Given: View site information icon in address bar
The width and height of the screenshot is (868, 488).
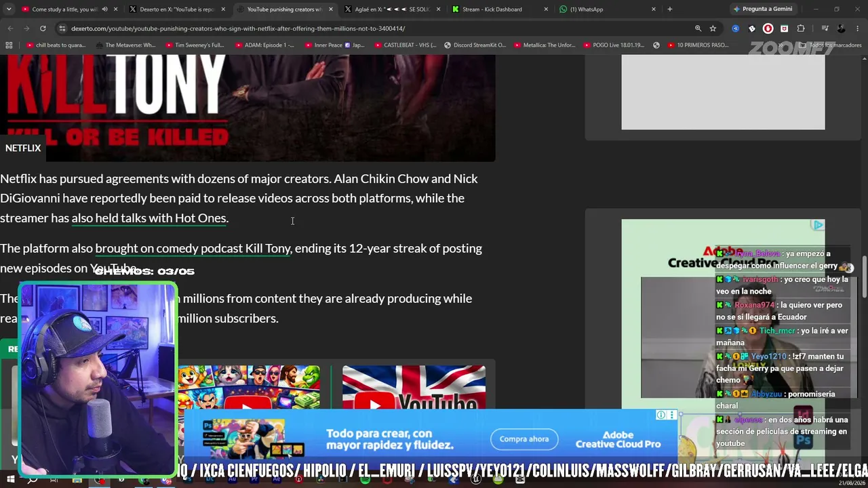Looking at the screenshot, I should (62, 28).
